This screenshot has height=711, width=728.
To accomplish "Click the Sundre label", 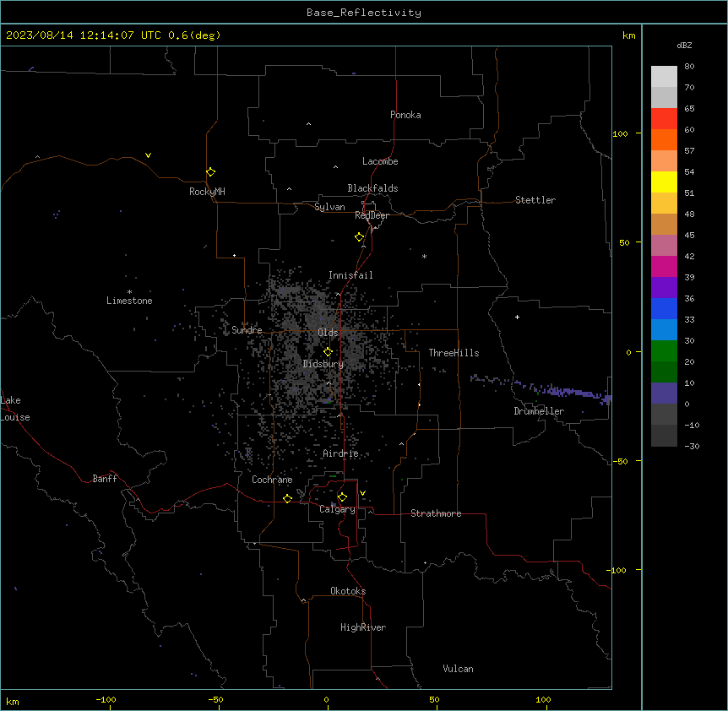I will pos(247,330).
